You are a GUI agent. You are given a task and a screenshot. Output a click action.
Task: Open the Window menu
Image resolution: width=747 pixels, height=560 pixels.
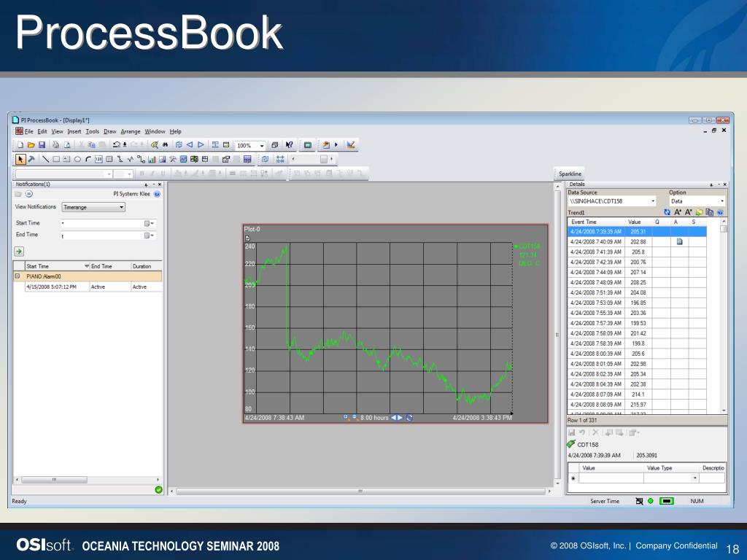[155, 131]
